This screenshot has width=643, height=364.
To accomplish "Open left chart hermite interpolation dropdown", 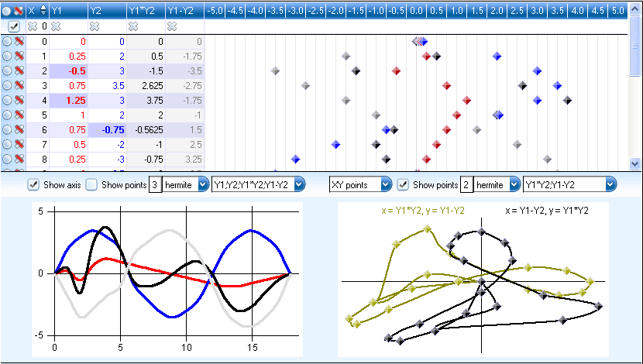I will coord(204,185).
